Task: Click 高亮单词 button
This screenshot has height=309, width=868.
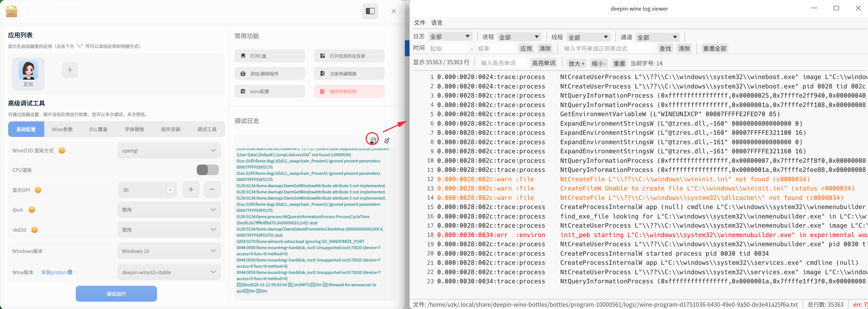Action: click(543, 63)
